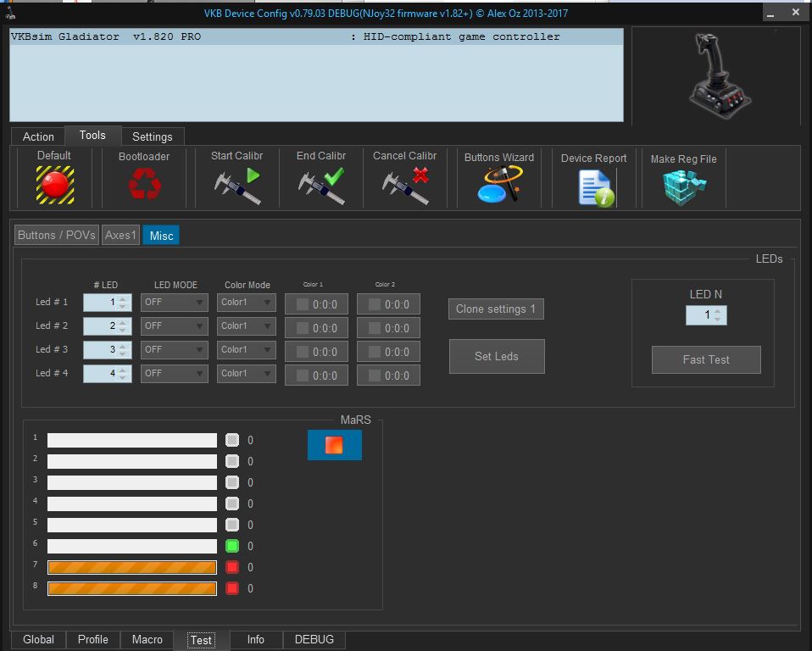Expand Color Mode dropdown for Led # 2
This screenshot has width=812, height=651.
point(246,326)
